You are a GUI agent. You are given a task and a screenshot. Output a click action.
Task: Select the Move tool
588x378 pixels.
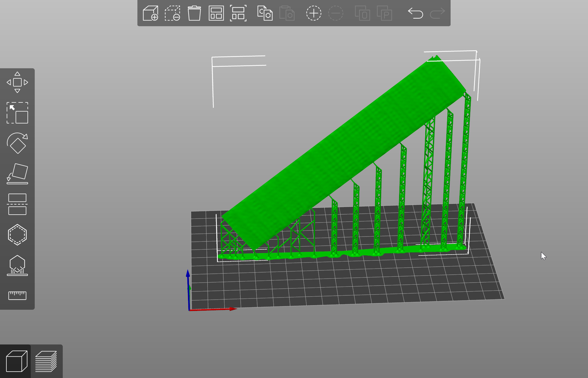17,82
